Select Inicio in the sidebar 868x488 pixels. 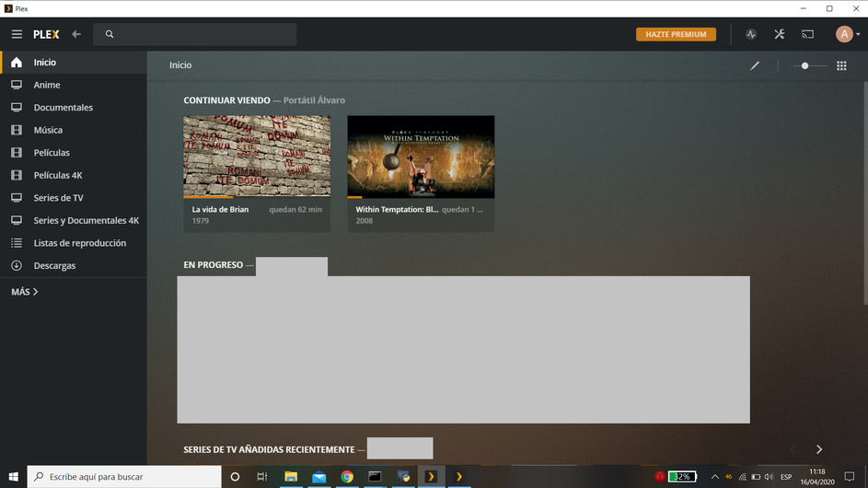(74, 63)
